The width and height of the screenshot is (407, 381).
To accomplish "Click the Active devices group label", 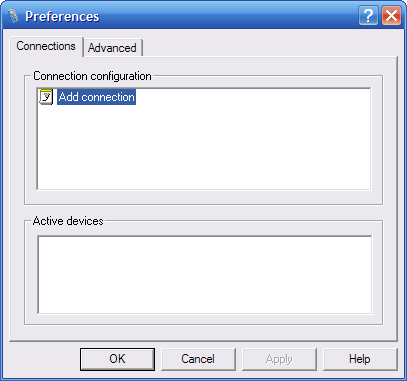I will (68, 221).
